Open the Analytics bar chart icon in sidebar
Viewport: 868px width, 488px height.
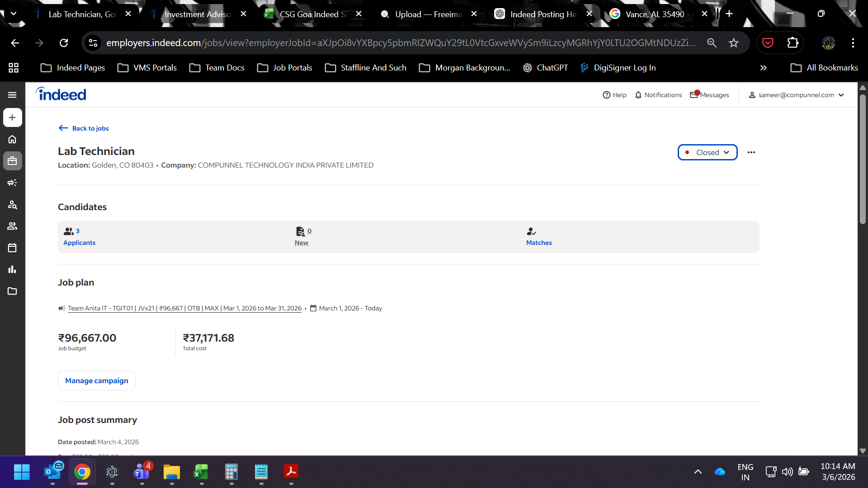12,269
